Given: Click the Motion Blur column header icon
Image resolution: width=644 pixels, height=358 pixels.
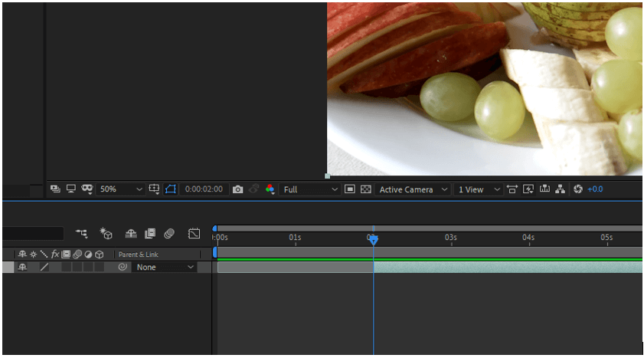Looking at the screenshot, I should pyautogui.click(x=77, y=255).
